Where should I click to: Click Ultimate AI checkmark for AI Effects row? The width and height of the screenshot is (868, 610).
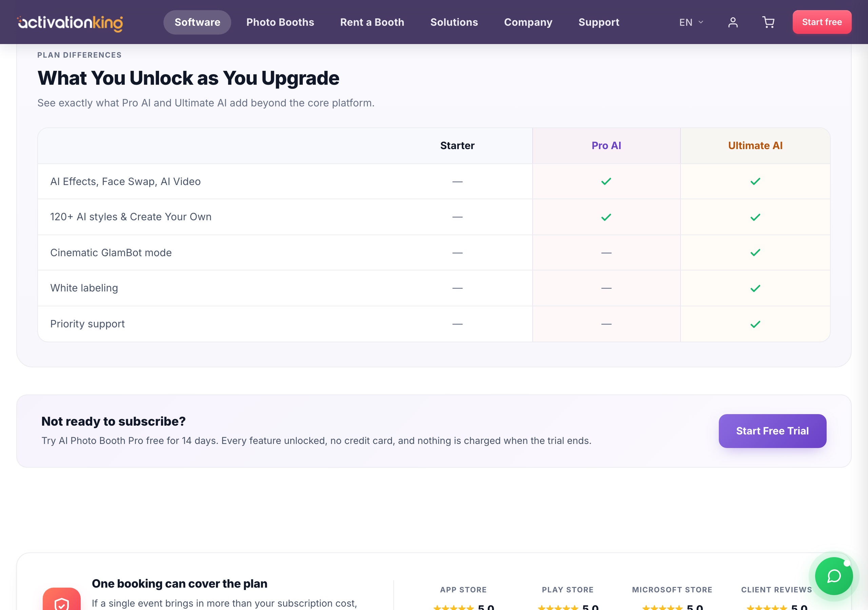point(755,181)
